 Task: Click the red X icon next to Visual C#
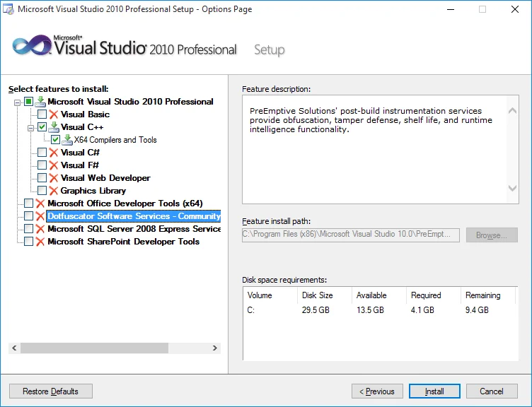[54, 153]
